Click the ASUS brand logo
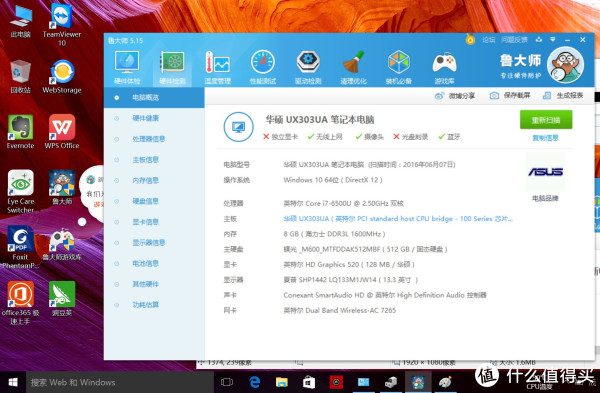The image size is (600, 393). [545, 172]
